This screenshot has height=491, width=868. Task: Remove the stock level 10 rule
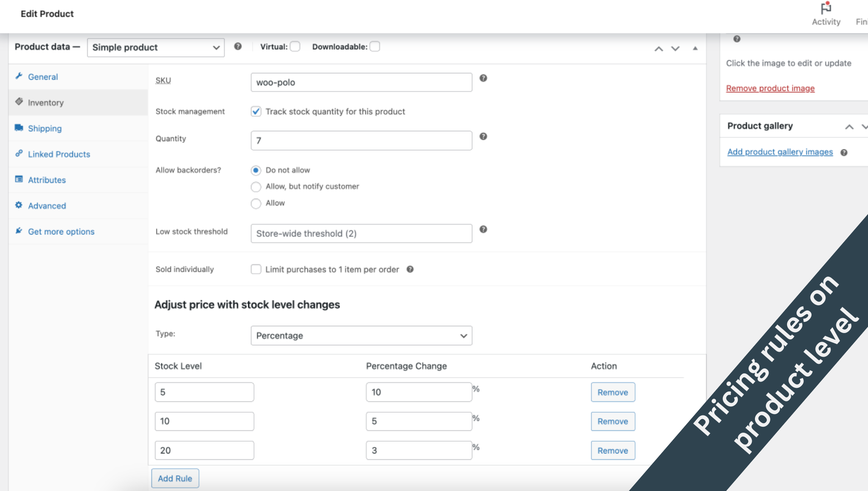coord(613,421)
